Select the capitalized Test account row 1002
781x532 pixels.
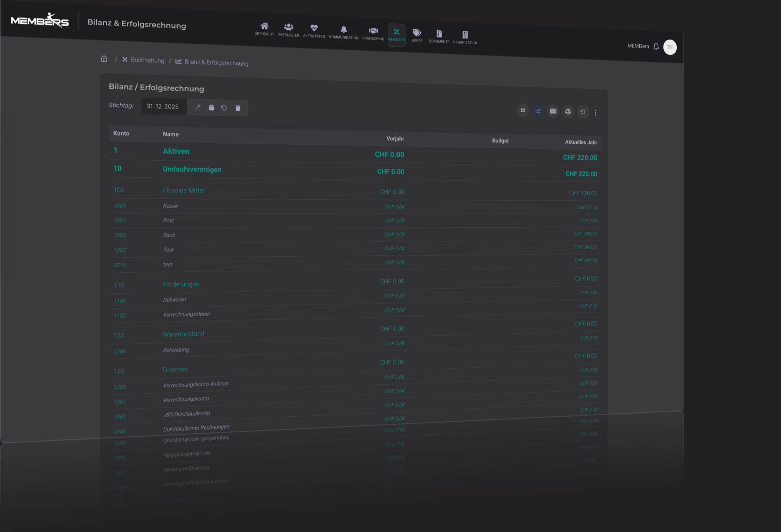pyautogui.click(x=354, y=249)
